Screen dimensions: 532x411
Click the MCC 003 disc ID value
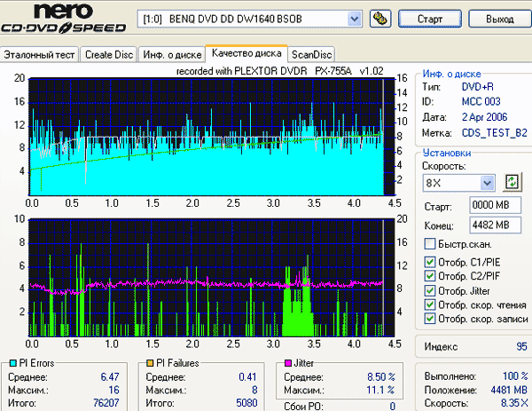pyautogui.click(x=481, y=101)
